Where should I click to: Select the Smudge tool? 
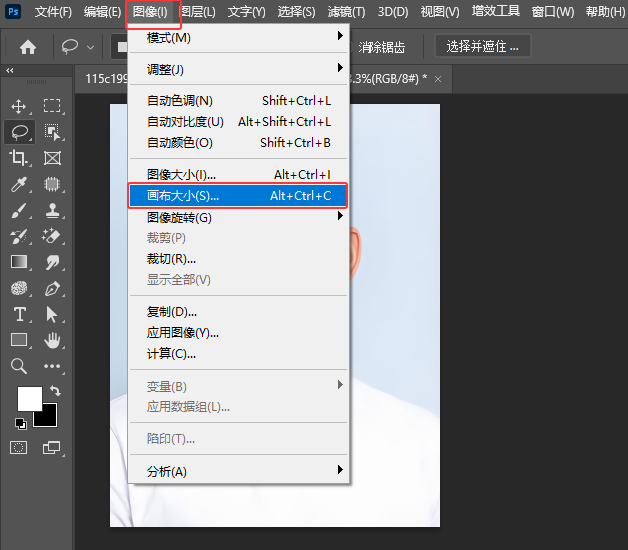[52, 262]
